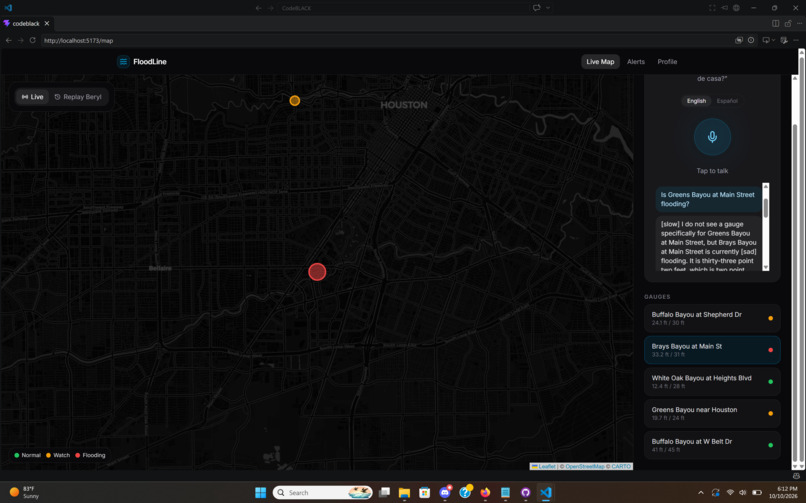Click the Windows Start button
Viewport: 806px width, 503px height.
coord(261,493)
